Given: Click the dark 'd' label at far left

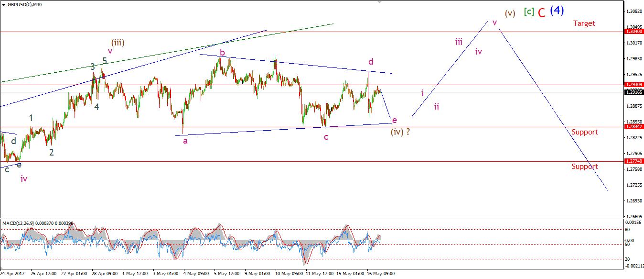Looking at the screenshot, I should tap(14, 141).
